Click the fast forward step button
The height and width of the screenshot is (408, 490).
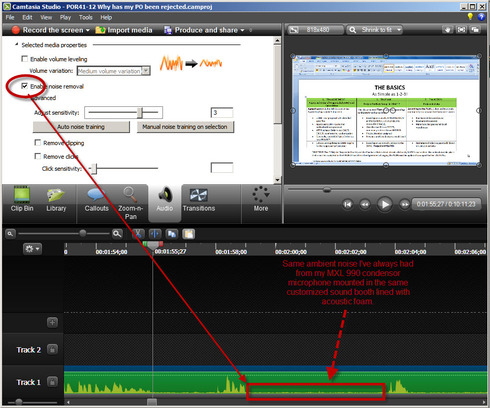point(404,204)
